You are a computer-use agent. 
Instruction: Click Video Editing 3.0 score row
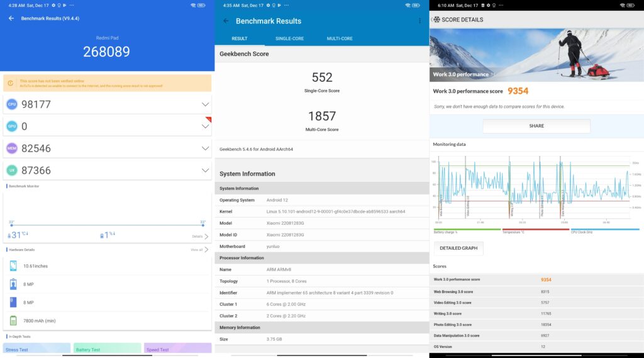click(x=536, y=303)
